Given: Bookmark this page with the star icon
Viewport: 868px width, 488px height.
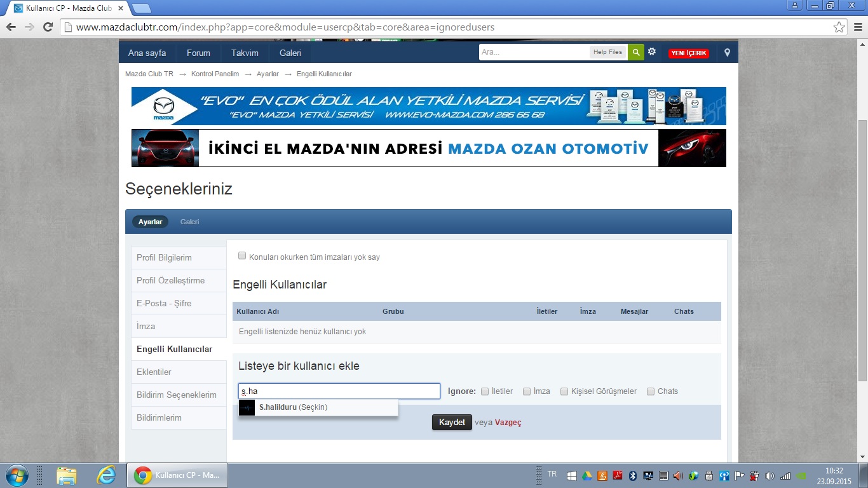Looking at the screenshot, I should click(839, 27).
